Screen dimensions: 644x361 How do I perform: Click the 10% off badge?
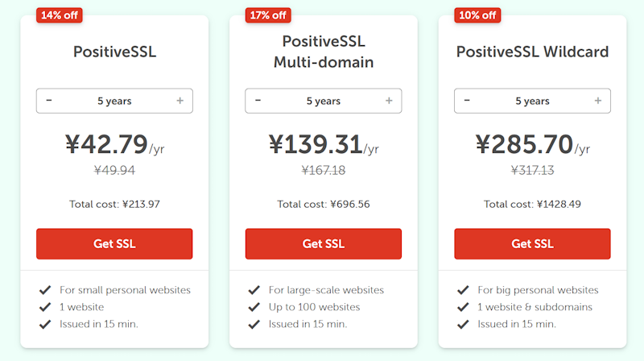coord(477,15)
